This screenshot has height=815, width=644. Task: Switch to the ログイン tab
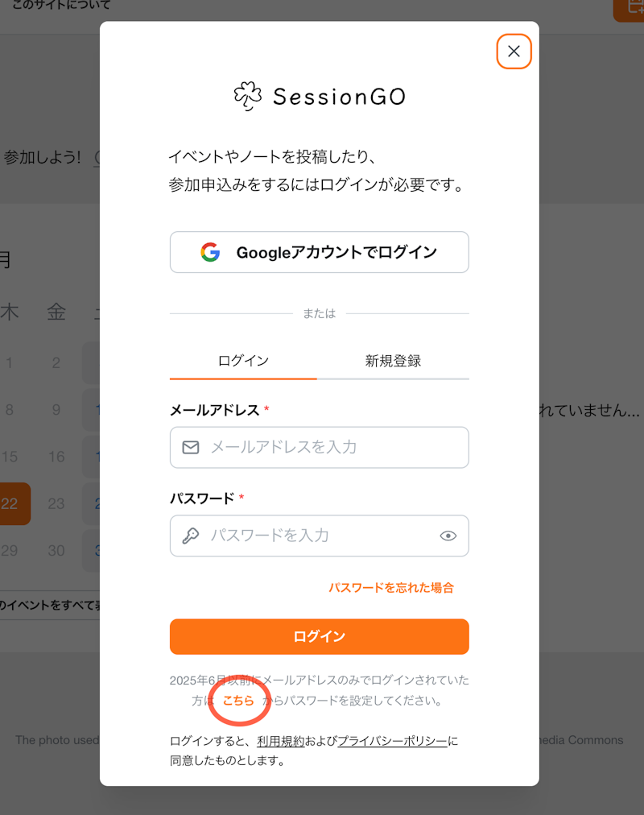click(243, 361)
